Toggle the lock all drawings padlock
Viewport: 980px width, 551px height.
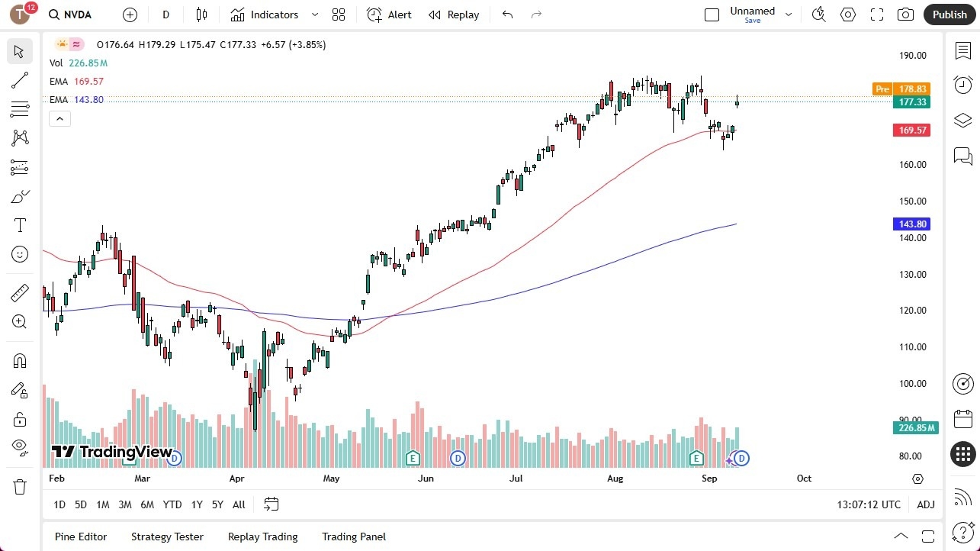(x=19, y=418)
